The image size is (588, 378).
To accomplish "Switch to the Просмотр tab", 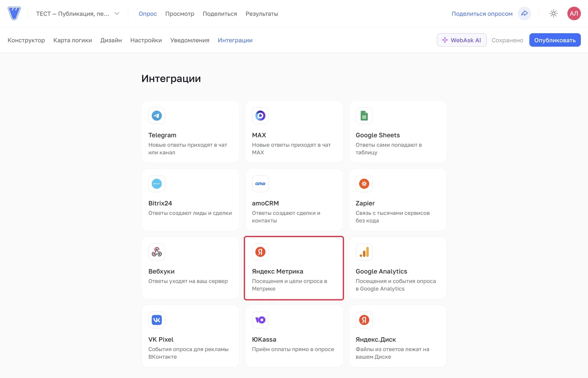I will tap(179, 14).
